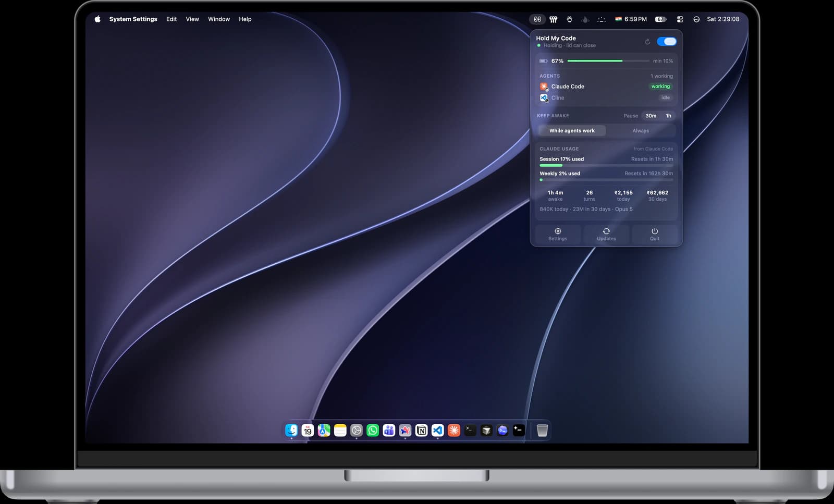Click the battery icon beside 67% in the panel
Screen dimensions: 834x504
click(543, 61)
